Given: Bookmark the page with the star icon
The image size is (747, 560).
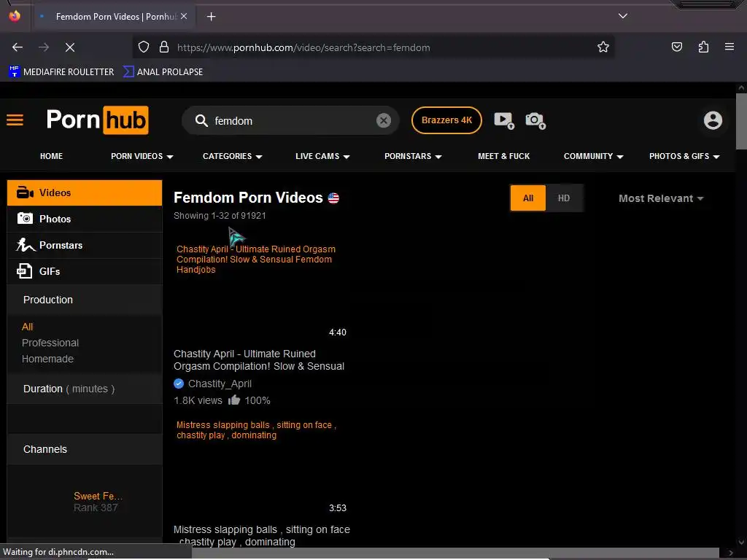Looking at the screenshot, I should pyautogui.click(x=603, y=47).
